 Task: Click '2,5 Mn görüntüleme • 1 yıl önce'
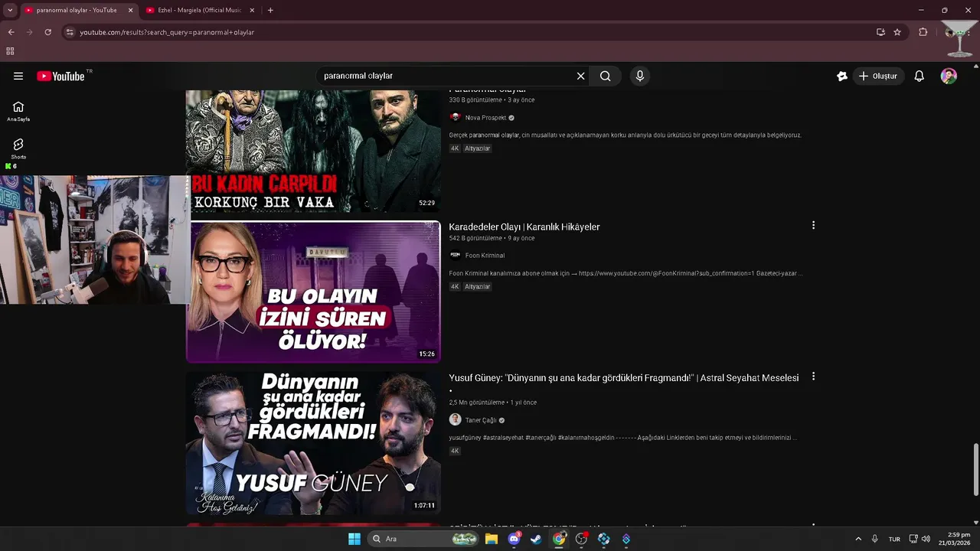click(492, 403)
